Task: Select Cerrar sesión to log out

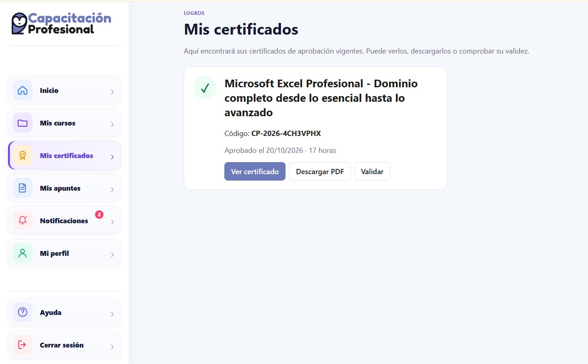Action: coord(64,345)
